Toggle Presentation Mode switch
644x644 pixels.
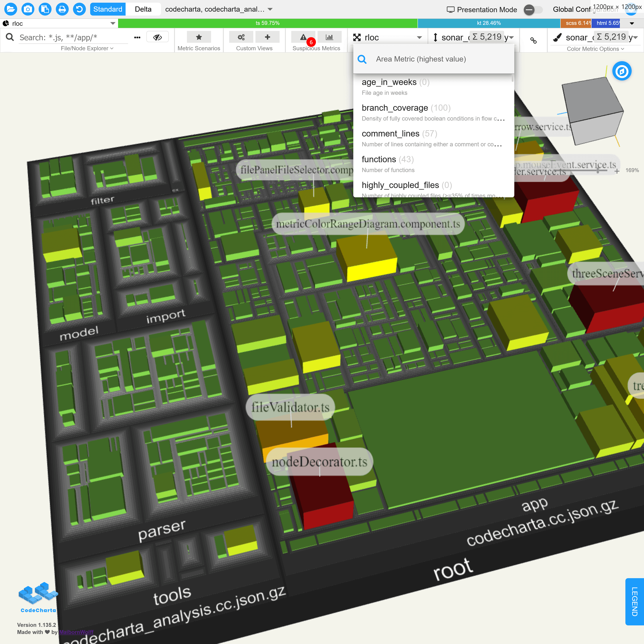[x=532, y=10]
